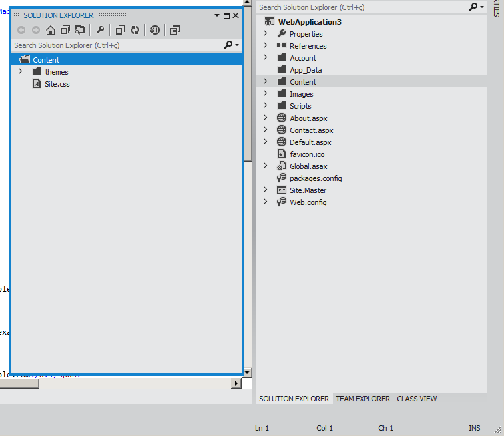Screen dimensions: 504x436
Task: Click the editor's horizontal scrollbar thumb
Action: 19,383
